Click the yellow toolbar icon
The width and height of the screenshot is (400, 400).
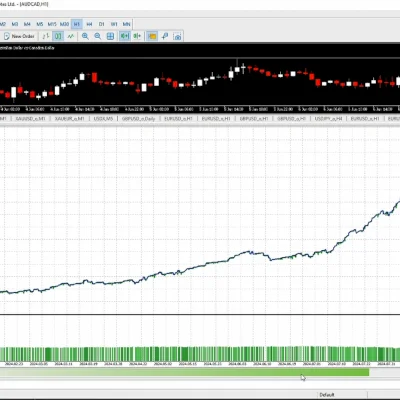coord(152,36)
